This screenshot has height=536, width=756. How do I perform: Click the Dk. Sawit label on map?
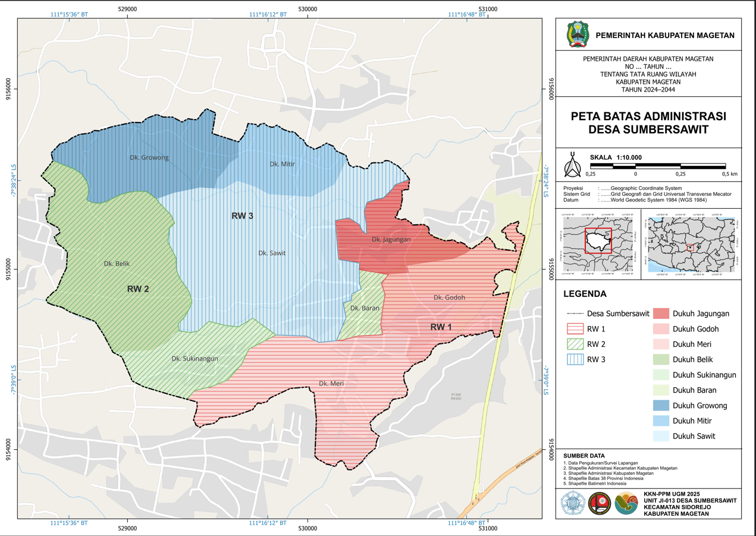click(272, 253)
